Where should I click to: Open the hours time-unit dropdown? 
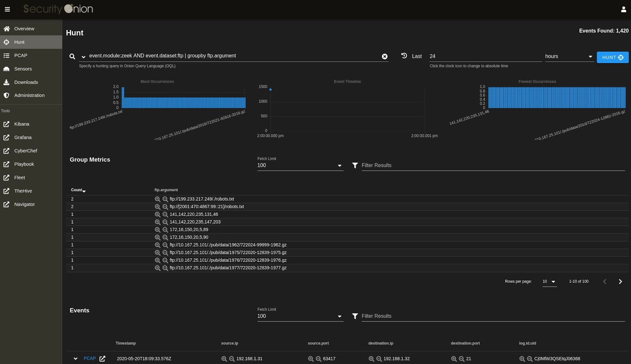click(x=590, y=56)
